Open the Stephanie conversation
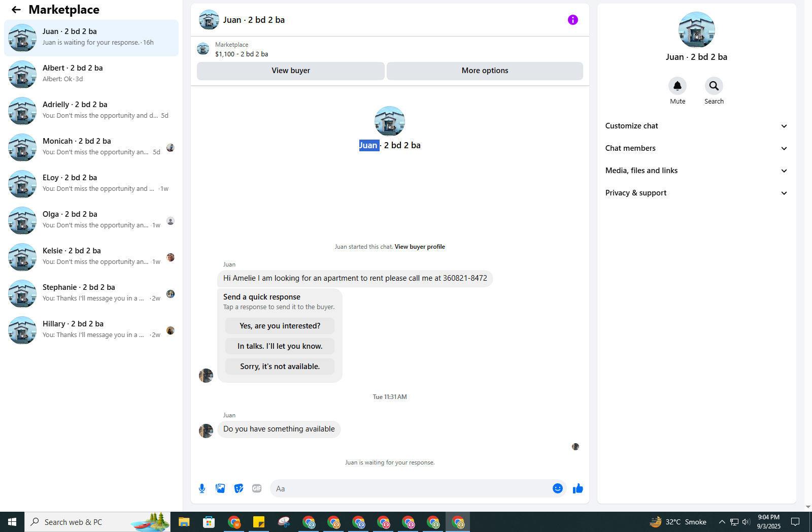The width and height of the screenshot is (812, 532). 91,294
